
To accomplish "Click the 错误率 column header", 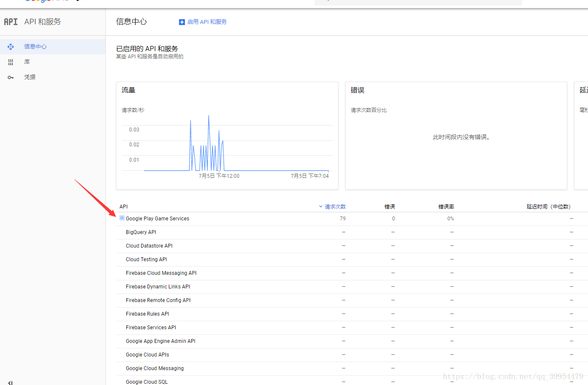I will click(x=446, y=207).
